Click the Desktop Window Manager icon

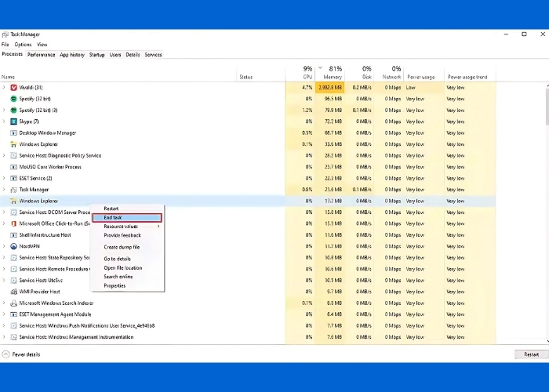pos(13,132)
